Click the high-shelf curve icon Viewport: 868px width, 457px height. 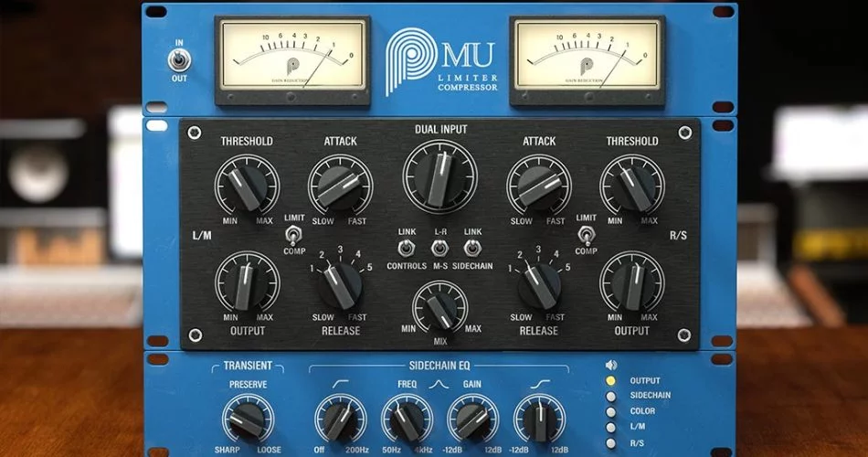[x=540, y=383]
